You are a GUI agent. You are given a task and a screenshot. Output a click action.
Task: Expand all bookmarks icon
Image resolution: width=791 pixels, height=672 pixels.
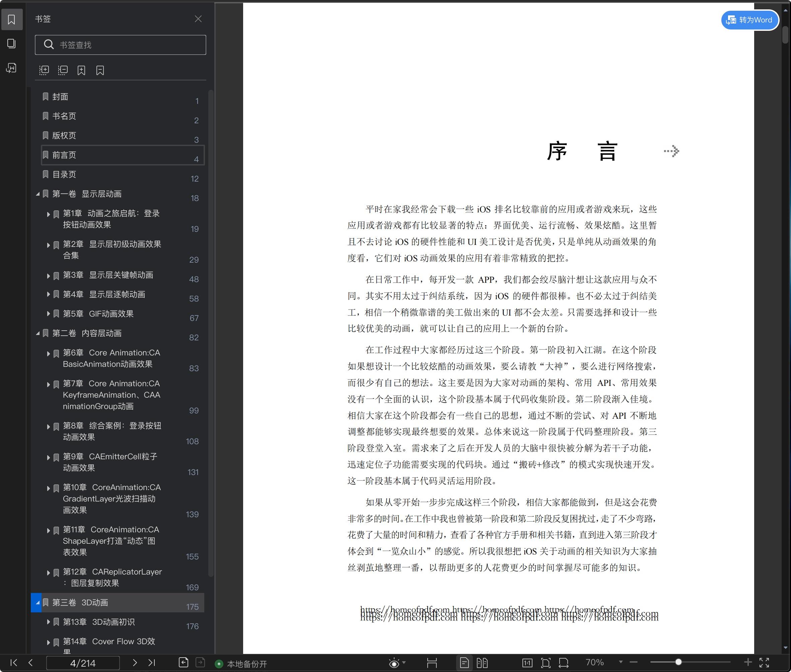point(44,70)
